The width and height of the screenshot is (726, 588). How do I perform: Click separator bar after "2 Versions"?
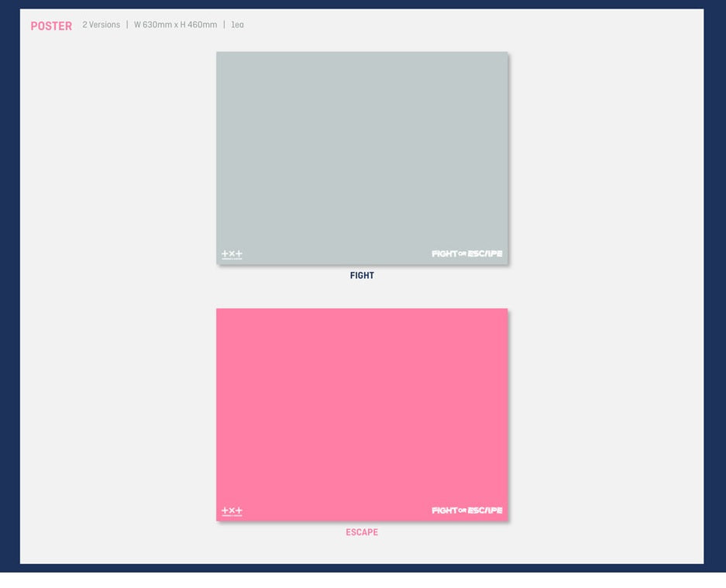click(x=127, y=25)
